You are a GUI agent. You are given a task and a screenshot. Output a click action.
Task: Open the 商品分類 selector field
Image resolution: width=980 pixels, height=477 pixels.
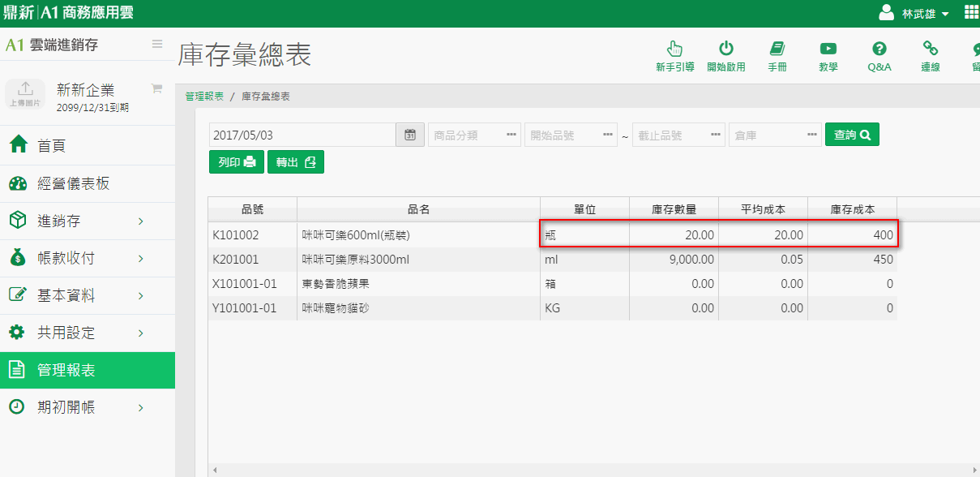(474, 135)
